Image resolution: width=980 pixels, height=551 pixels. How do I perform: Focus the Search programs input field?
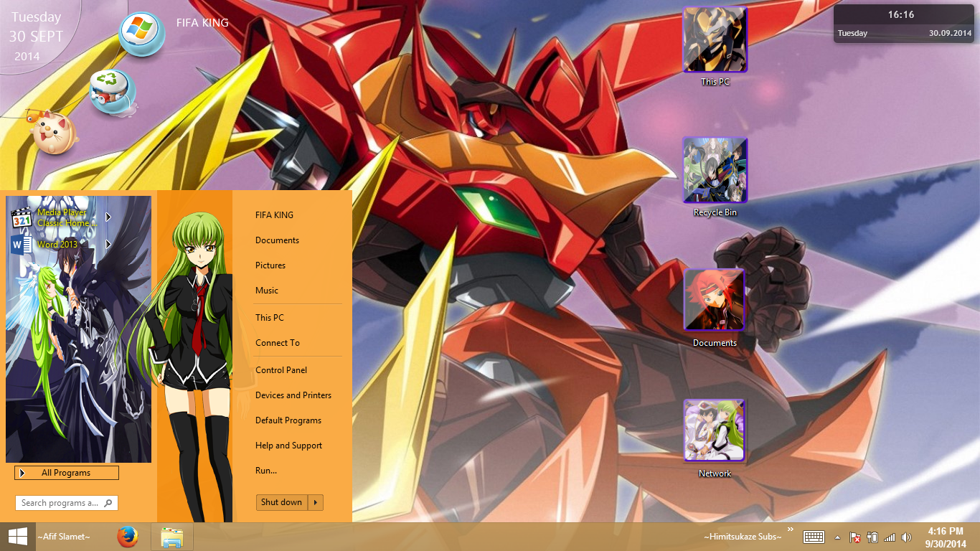(67, 503)
